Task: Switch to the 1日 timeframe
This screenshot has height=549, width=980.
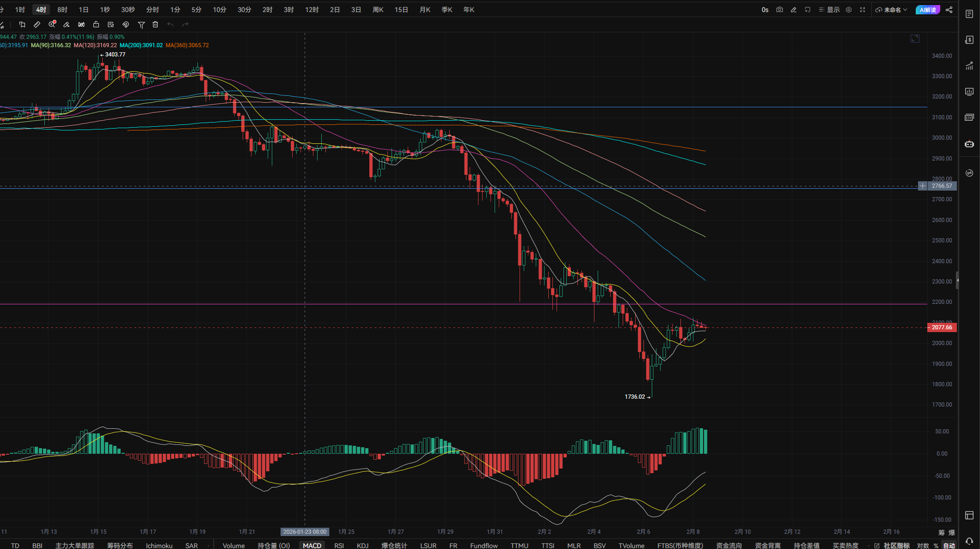Action: [x=83, y=10]
